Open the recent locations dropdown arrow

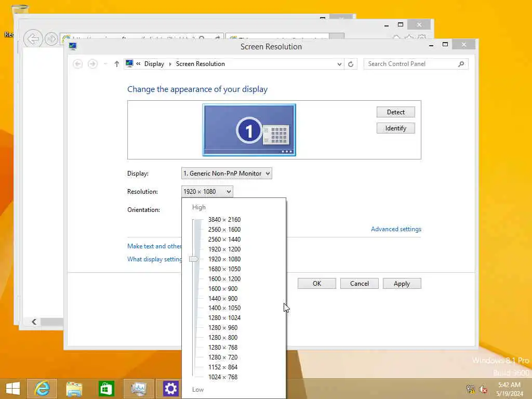(x=105, y=64)
